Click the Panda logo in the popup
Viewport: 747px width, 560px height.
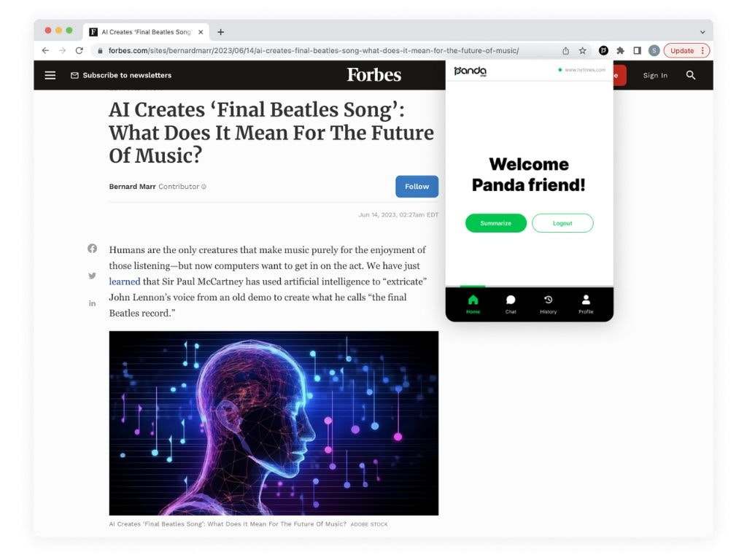[x=471, y=71]
